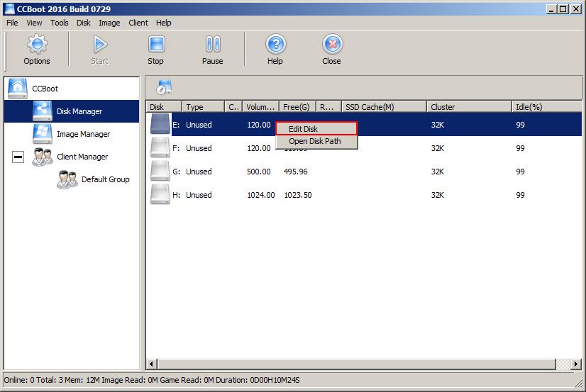Viewport: 586px width, 392px height.
Task: Select the Image Manager icon
Action: click(x=43, y=134)
